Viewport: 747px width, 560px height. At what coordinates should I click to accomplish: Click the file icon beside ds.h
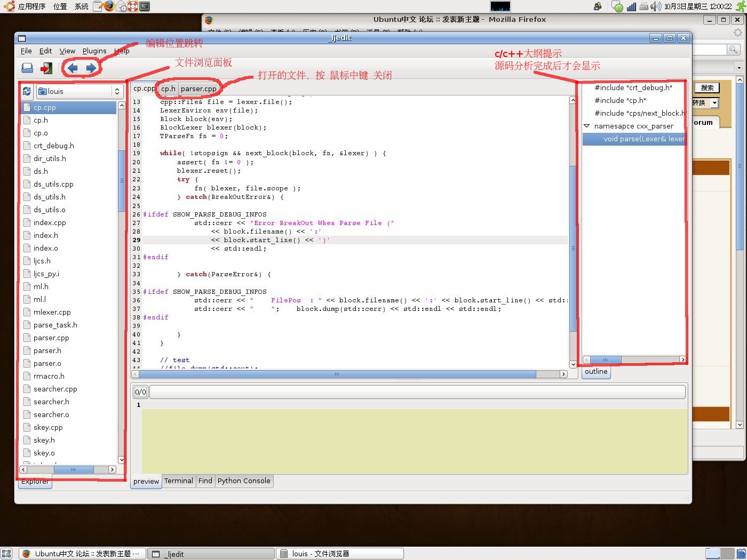click(x=27, y=171)
